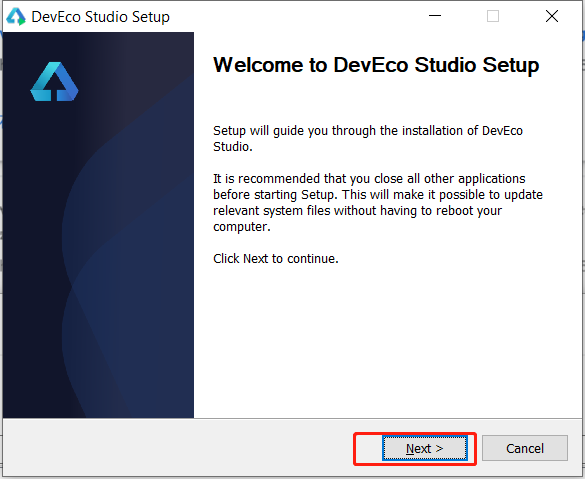Viewport: 585px width, 479px height.
Task: Click the 'Welcome to DevEco Studio Setup' heading
Action: 376,65
